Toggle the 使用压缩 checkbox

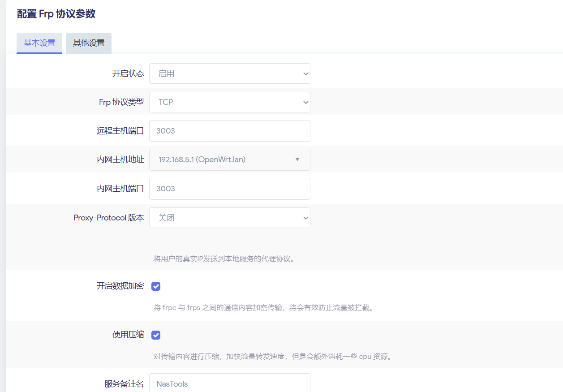pyautogui.click(x=156, y=335)
